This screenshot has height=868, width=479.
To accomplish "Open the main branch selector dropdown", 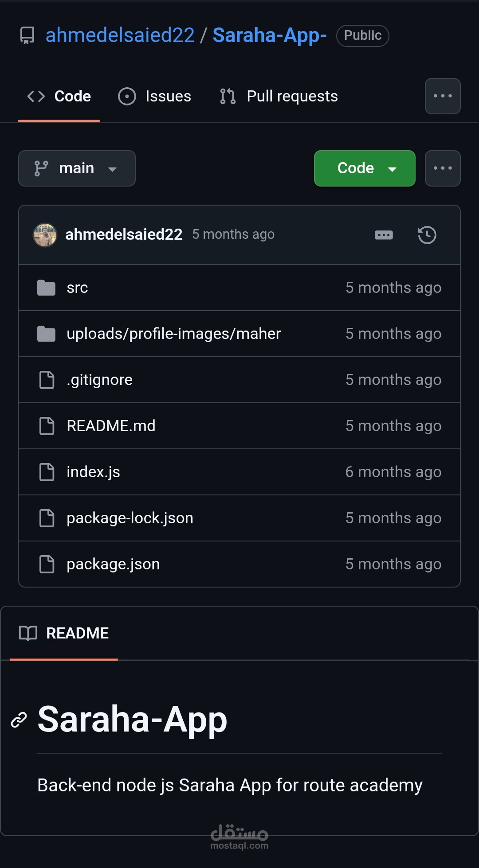I will pyautogui.click(x=77, y=168).
